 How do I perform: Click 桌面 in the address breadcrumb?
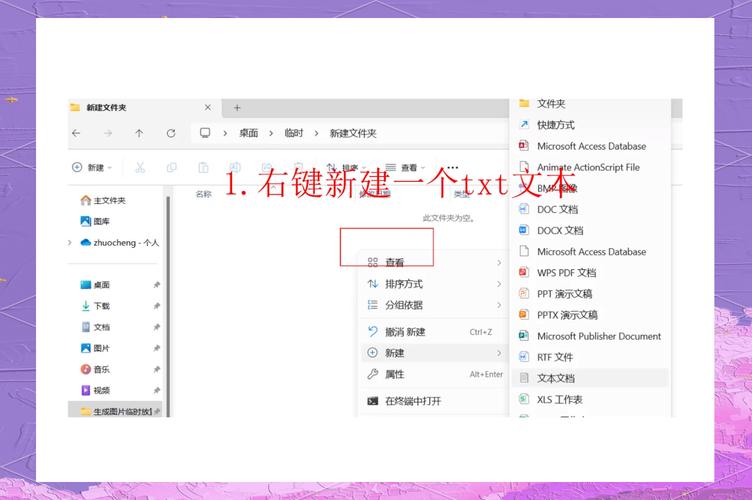click(248, 133)
